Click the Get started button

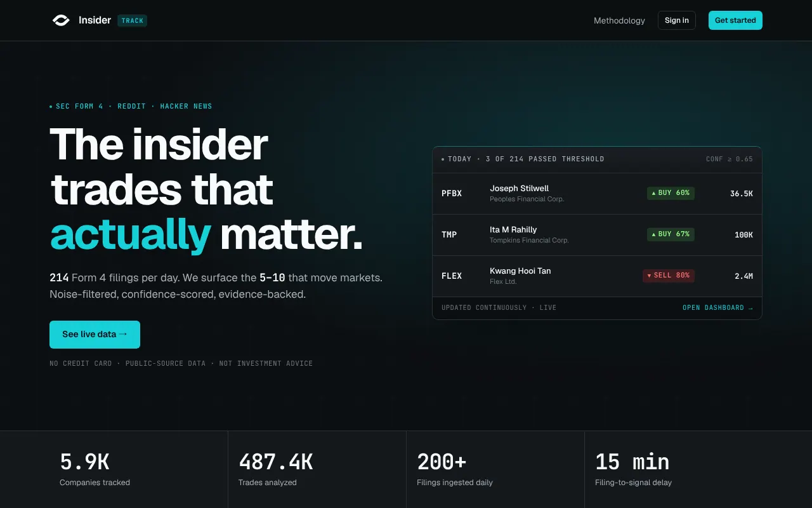click(x=735, y=20)
